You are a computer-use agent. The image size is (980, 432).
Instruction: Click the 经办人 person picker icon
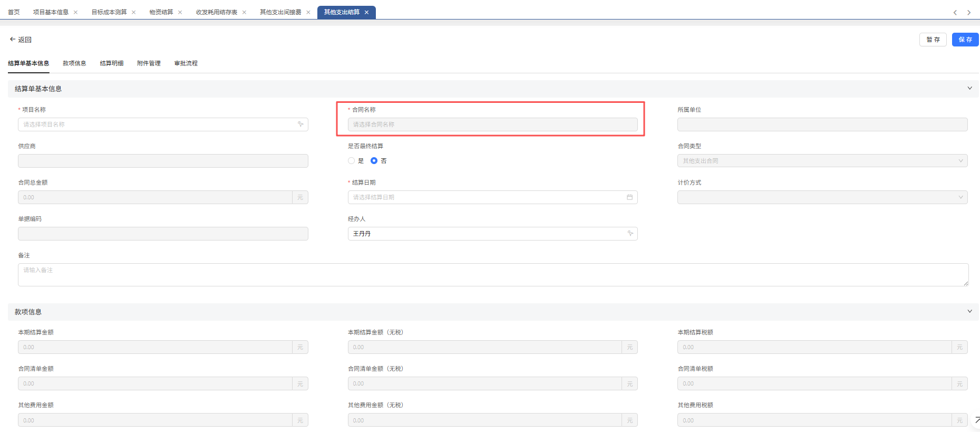(x=630, y=234)
